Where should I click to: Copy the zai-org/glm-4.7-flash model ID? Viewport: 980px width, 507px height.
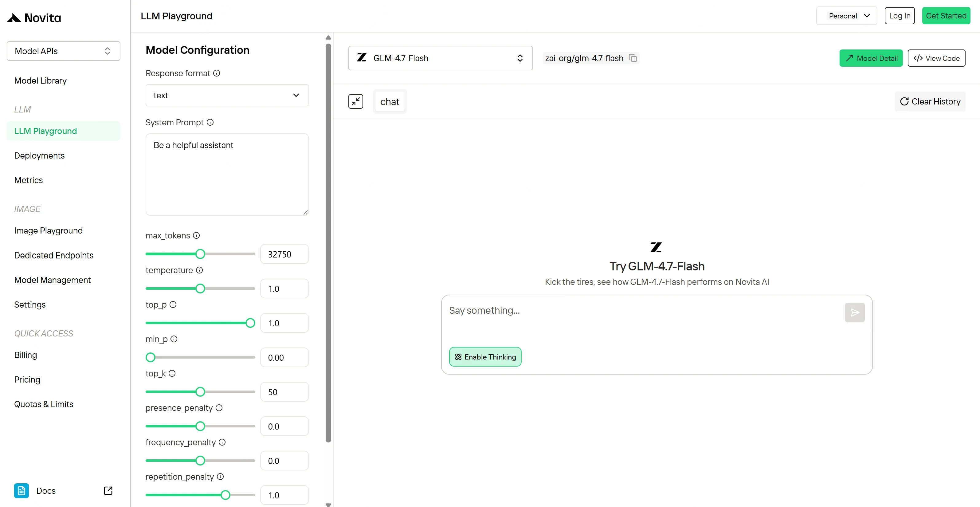tap(633, 58)
